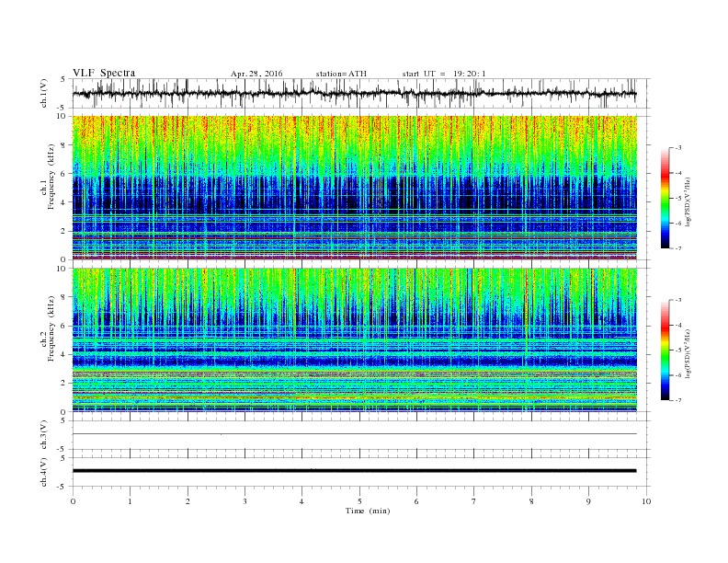Click the log(PSD) label beside ch.2 color bar

pos(688,354)
